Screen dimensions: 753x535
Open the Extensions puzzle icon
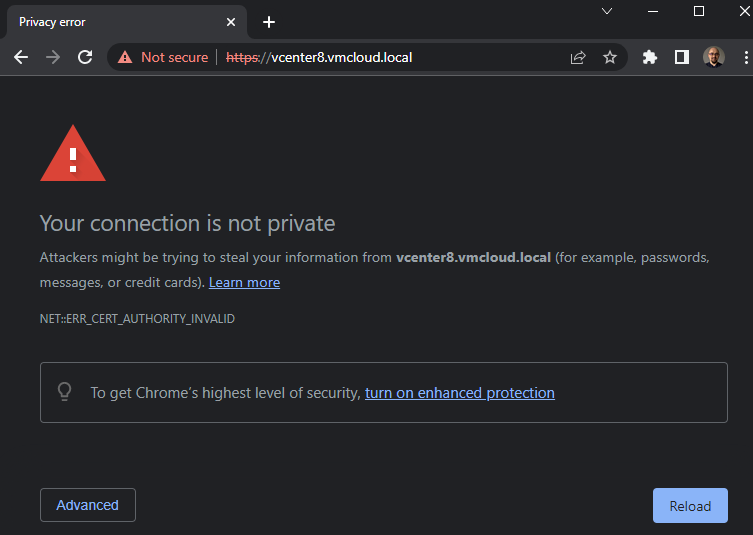tap(650, 57)
